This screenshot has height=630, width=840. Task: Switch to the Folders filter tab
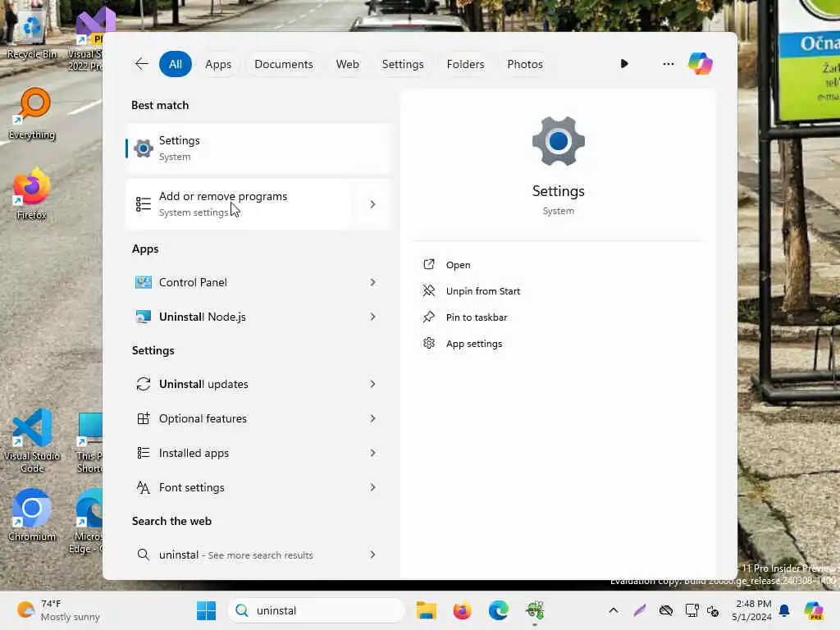[x=465, y=64]
